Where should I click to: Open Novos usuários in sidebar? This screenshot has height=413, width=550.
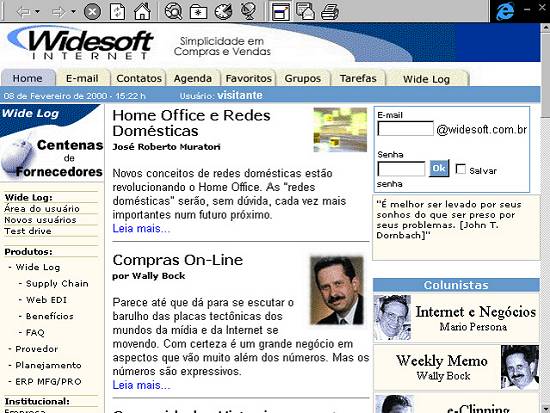(40, 220)
